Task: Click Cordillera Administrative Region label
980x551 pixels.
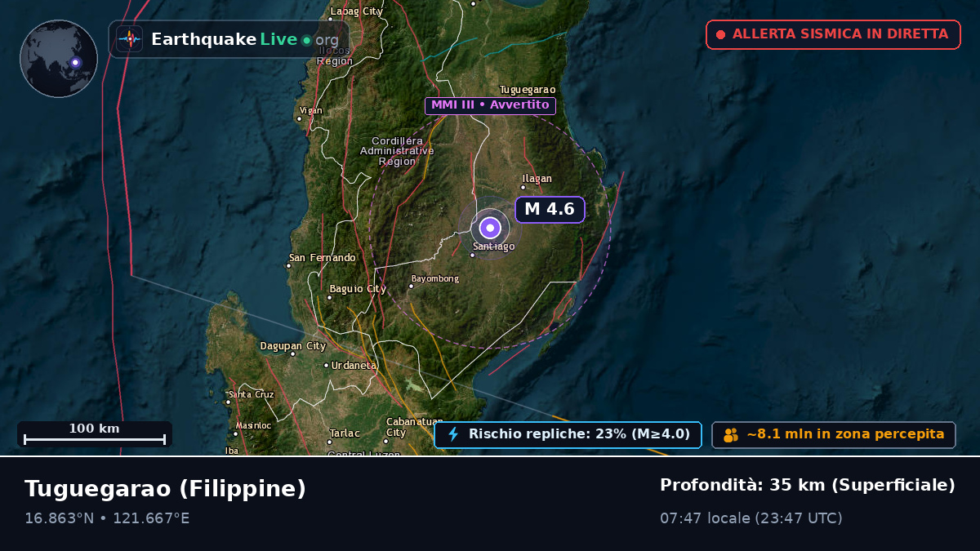Action: tap(397, 151)
